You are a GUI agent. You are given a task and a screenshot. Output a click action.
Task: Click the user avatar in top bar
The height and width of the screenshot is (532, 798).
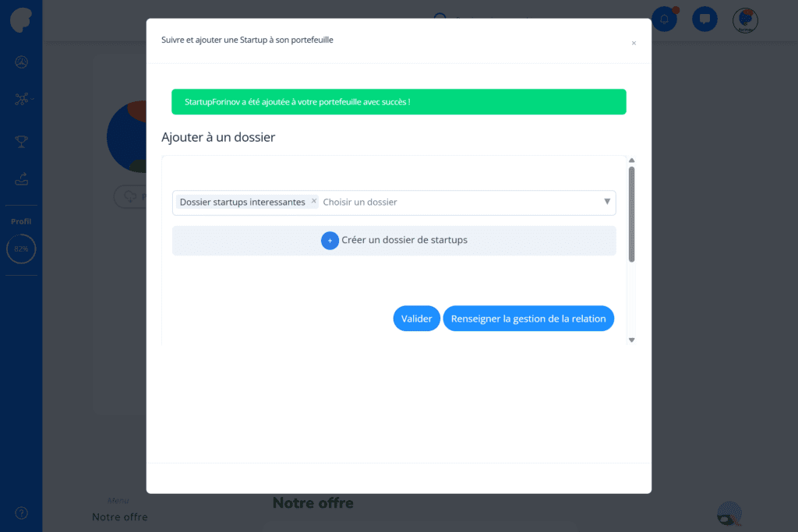point(745,20)
